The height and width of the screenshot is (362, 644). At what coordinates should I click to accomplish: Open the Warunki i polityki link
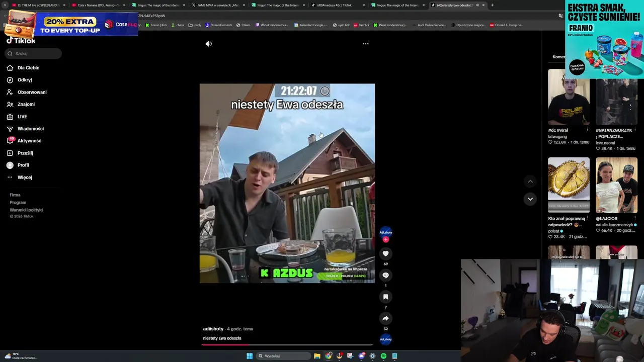pos(26,210)
